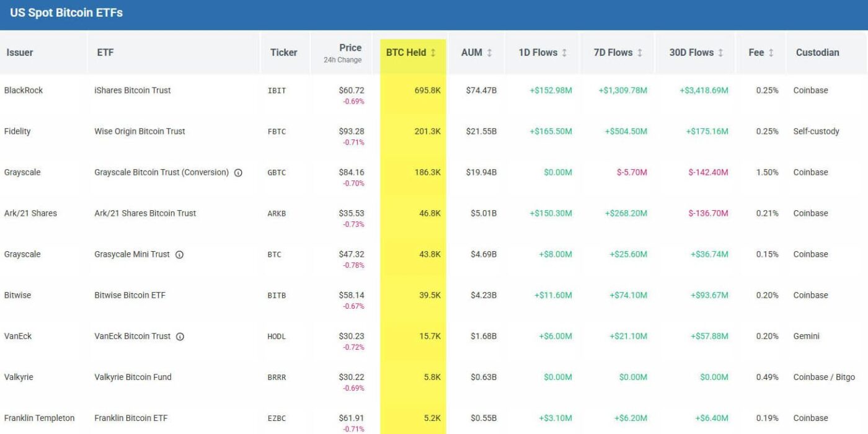The image size is (868, 434).
Task: Click $74.47B AUM value
Action: coord(482,91)
